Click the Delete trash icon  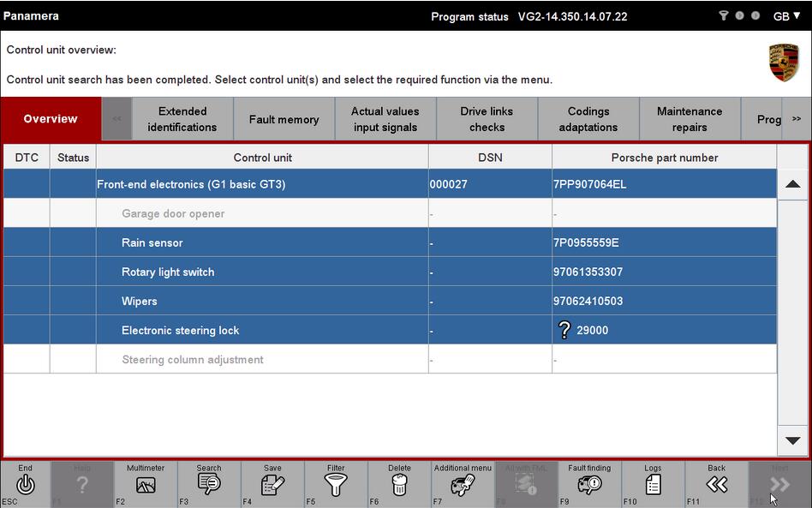click(x=399, y=485)
